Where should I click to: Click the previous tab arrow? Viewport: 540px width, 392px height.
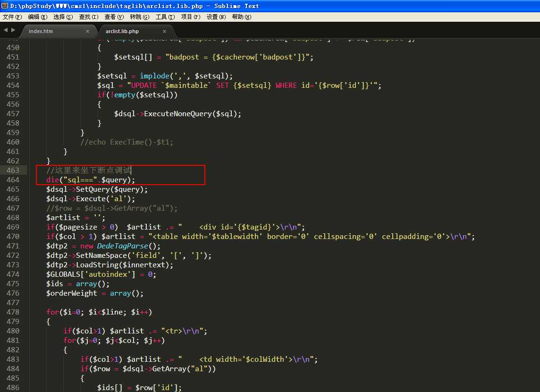click(x=6, y=30)
